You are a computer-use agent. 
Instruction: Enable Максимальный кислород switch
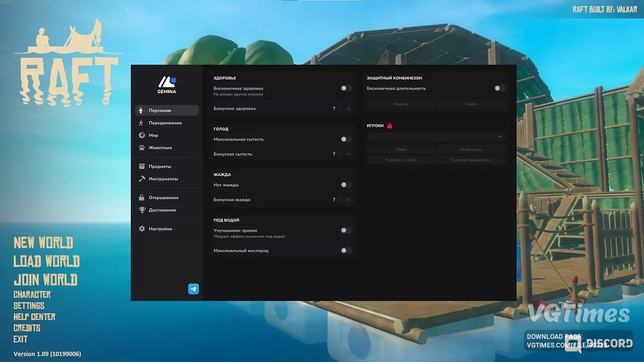click(x=346, y=250)
